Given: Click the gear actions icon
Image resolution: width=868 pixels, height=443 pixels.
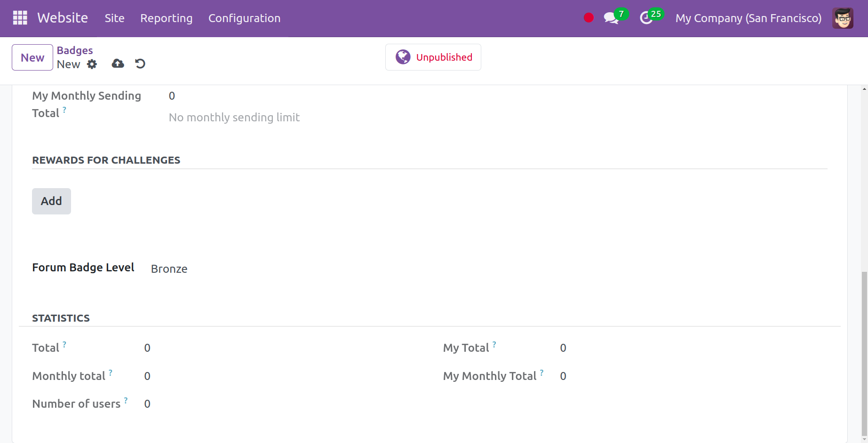Looking at the screenshot, I should (92, 64).
